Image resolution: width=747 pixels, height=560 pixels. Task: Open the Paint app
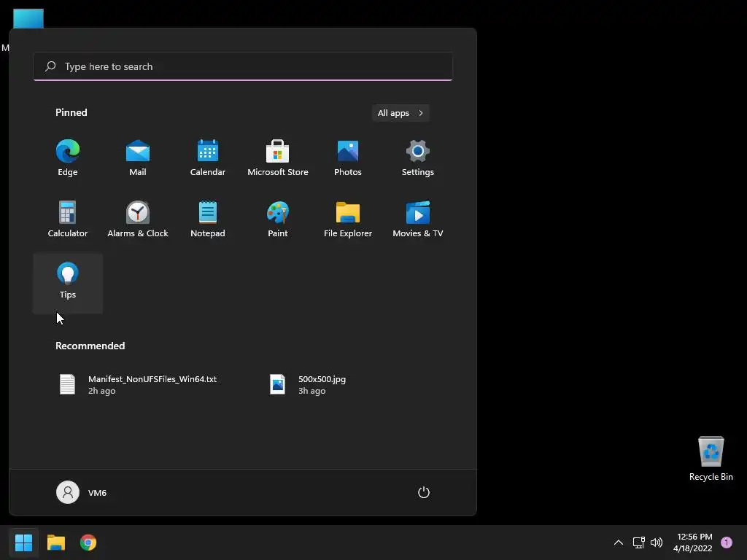tap(278, 219)
